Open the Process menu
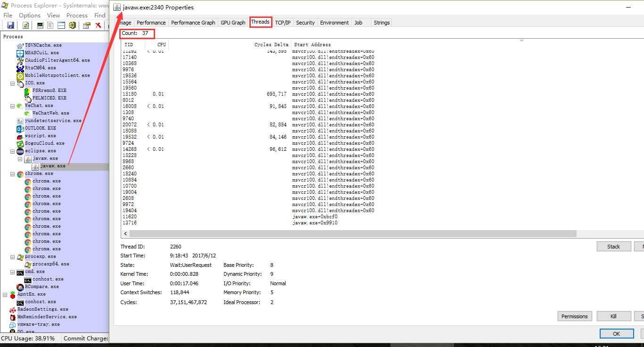The height and width of the screenshot is (347, 644). pyautogui.click(x=77, y=15)
